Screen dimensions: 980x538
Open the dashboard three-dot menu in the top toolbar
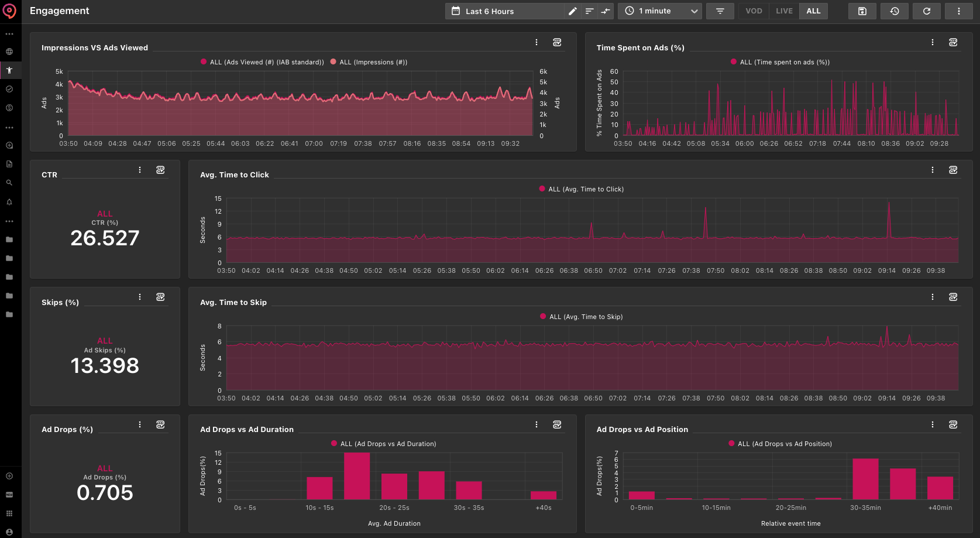tap(959, 11)
